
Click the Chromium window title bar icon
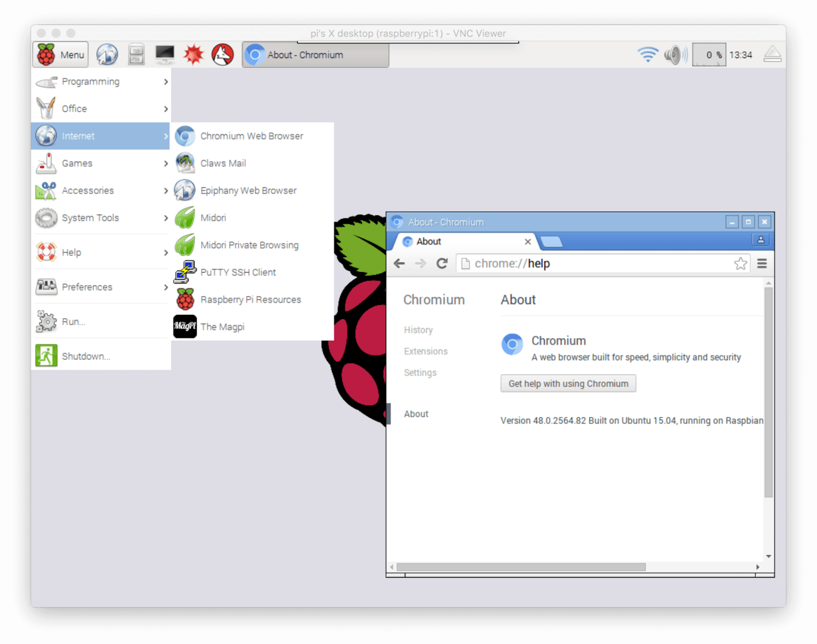397,222
